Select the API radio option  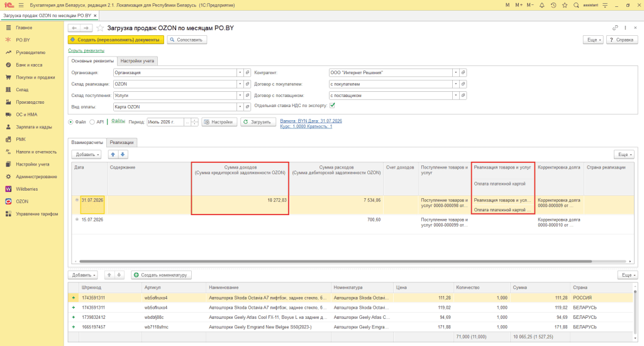click(92, 122)
